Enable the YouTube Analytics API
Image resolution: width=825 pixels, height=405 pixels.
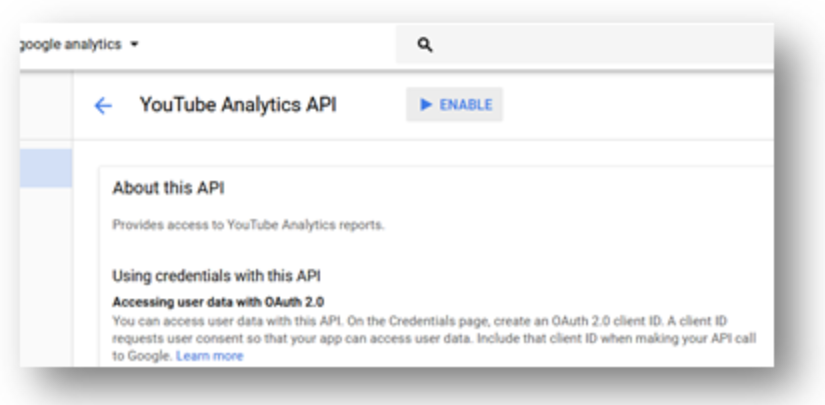[x=455, y=105]
